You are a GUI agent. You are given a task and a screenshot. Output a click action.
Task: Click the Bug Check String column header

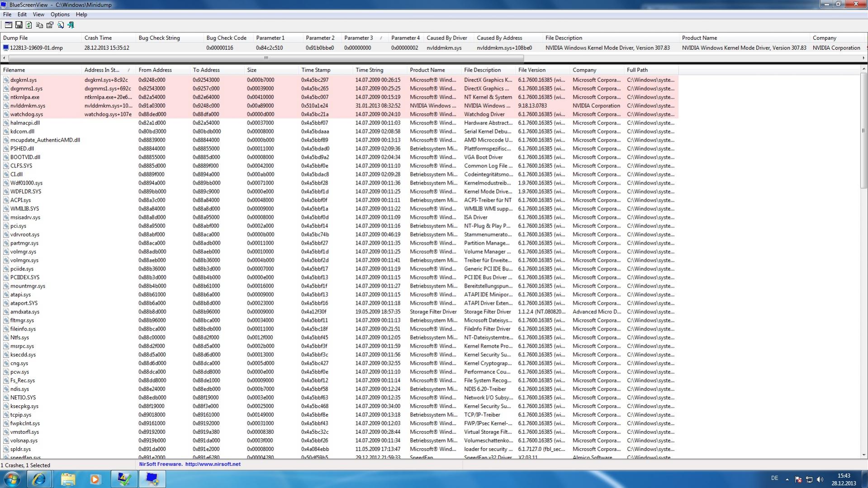click(x=170, y=38)
